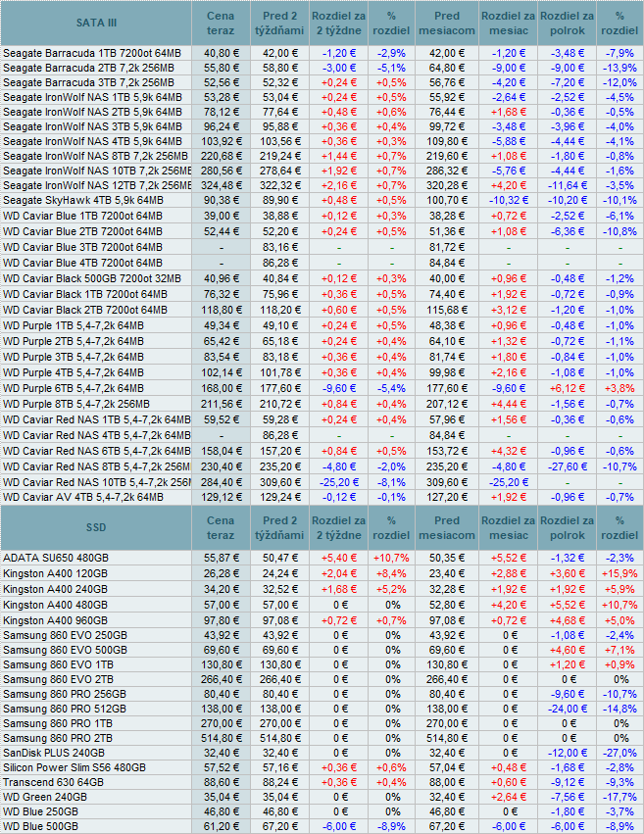The image size is (644, 834).
Task: Select ADATA SU650 480GB row name
Action: [x=56, y=558]
